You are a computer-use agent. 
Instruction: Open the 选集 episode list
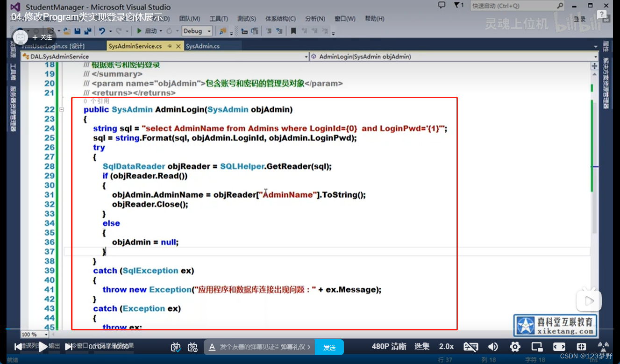[x=422, y=347]
